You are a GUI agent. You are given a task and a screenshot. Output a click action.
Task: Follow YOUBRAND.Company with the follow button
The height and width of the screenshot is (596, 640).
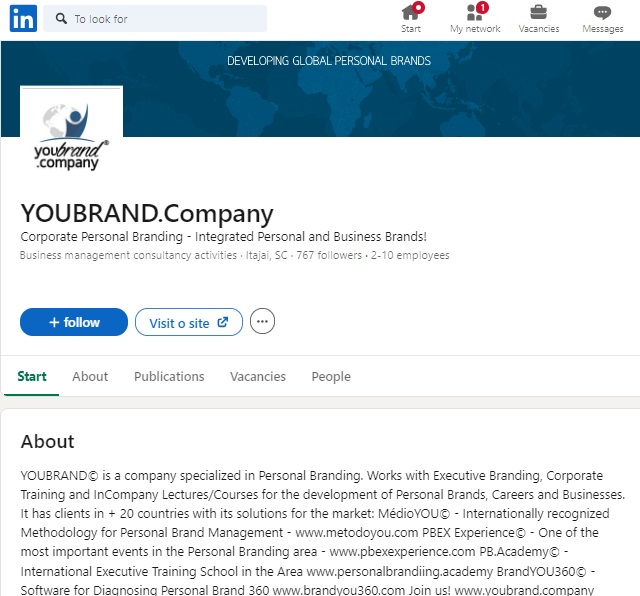[x=74, y=322]
